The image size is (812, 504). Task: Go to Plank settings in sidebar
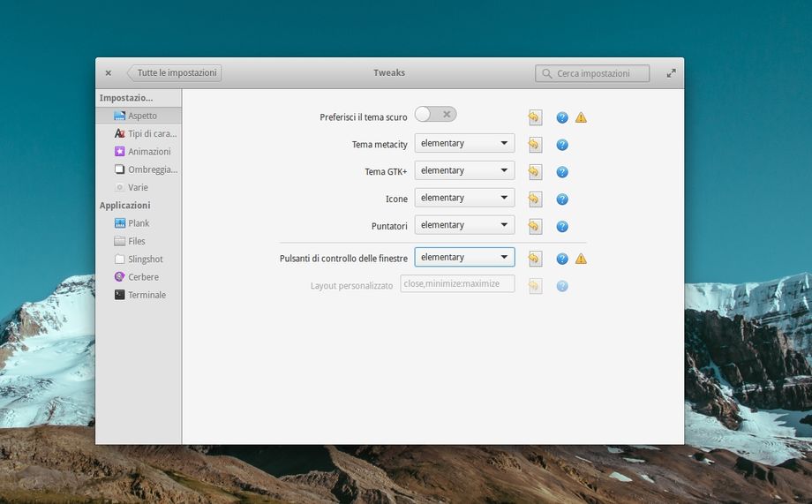[x=139, y=223]
